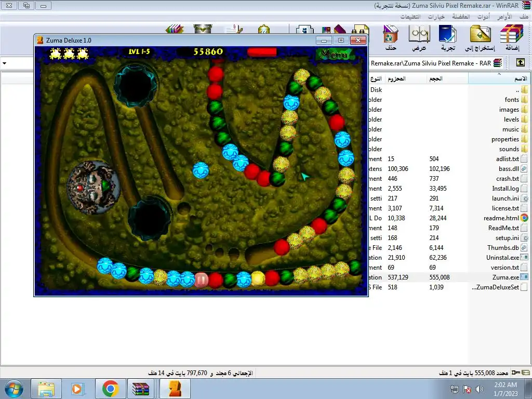The image size is (532, 399).
Task: Select the Install.log file icon
Action: [525, 188]
